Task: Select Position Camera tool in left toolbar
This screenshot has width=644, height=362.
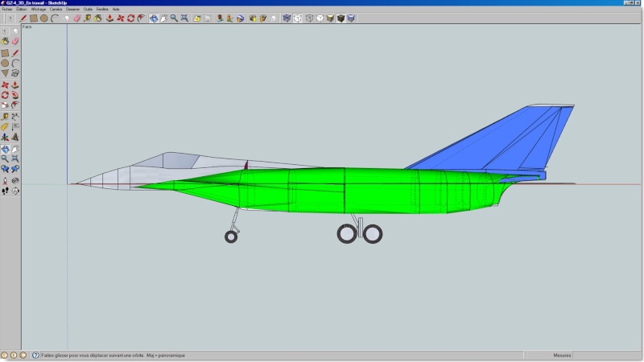Action: click(5, 180)
